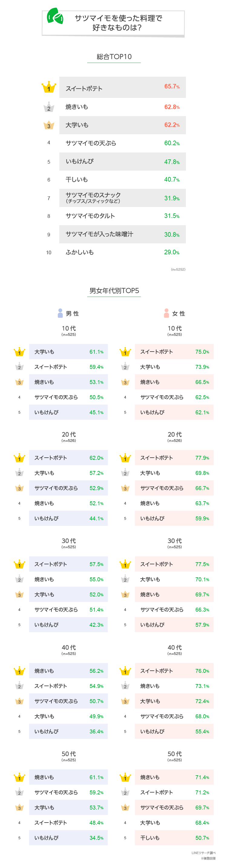Click female 50代 干しいも 50.7% row
The height and width of the screenshot is (868, 227).
pos(174,838)
